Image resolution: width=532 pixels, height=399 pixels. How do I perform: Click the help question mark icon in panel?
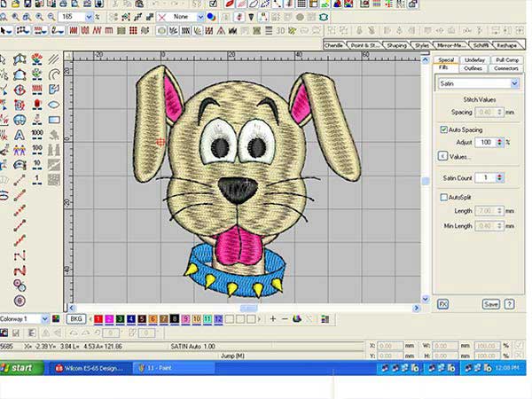tap(510, 303)
